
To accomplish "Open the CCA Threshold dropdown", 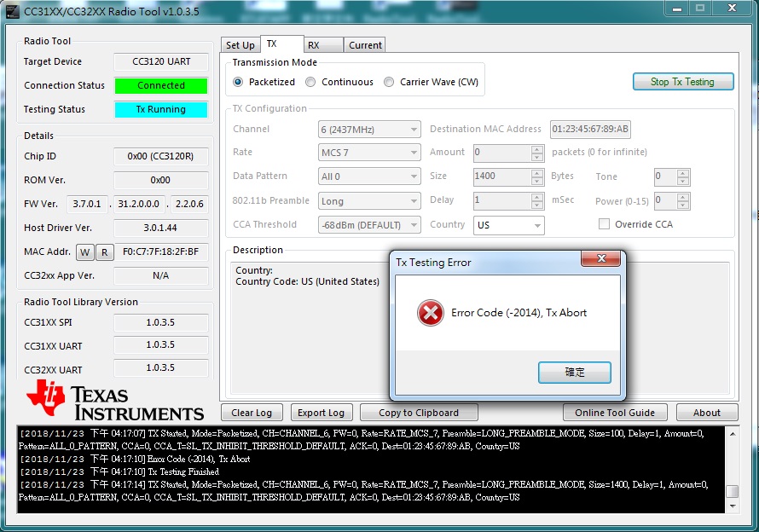I will point(369,225).
